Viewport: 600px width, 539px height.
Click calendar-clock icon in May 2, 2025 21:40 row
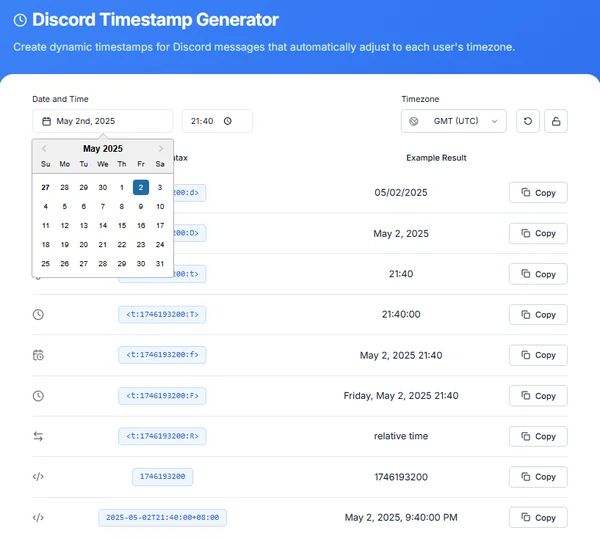[38, 355]
